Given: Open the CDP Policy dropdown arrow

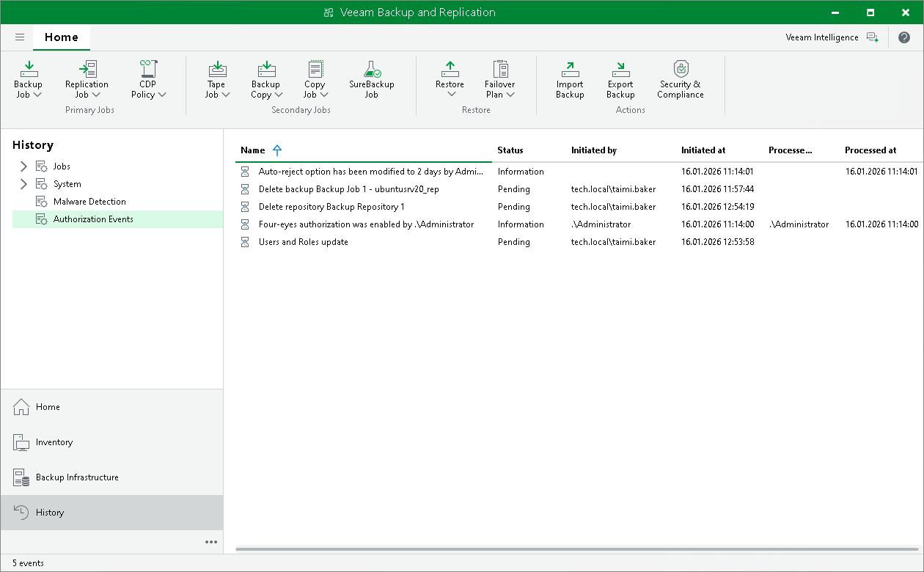Looking at the screenshot, I should coord(162,95).
